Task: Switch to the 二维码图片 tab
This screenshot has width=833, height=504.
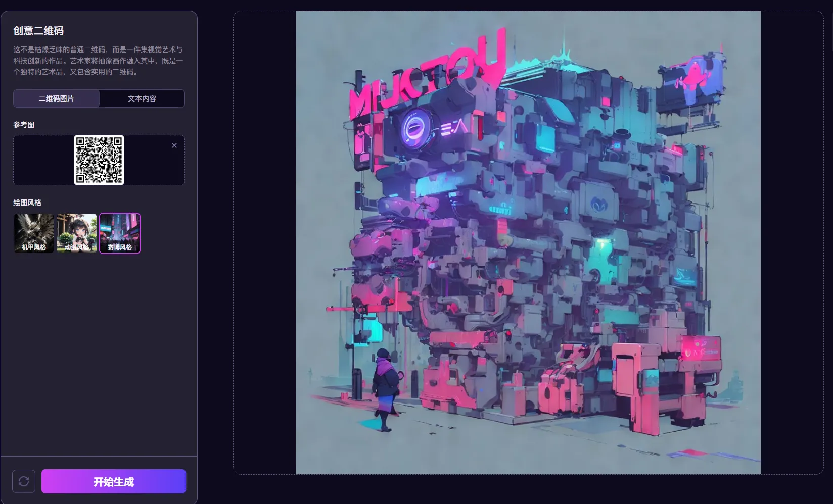Action: pyautogui.click(x=56, y=98)
